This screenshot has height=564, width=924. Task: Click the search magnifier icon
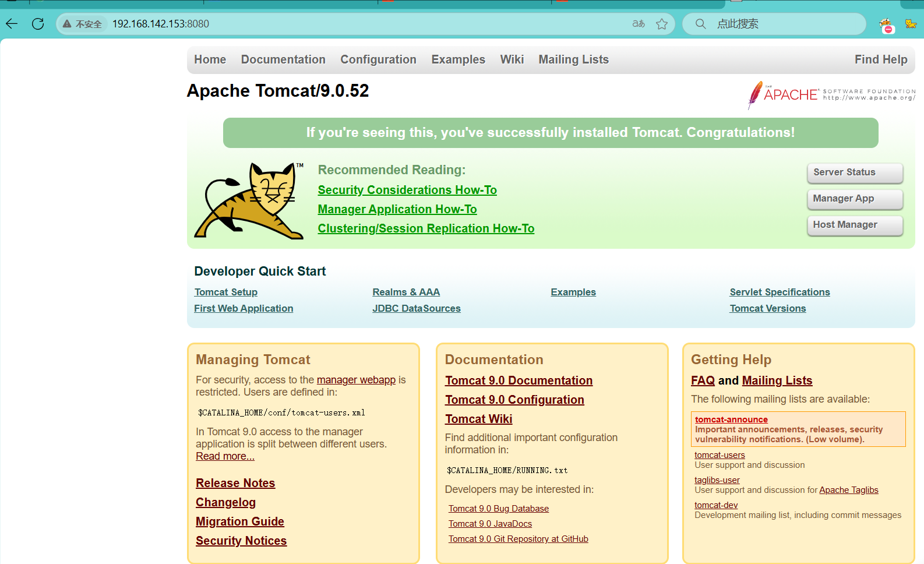(701, 24)
